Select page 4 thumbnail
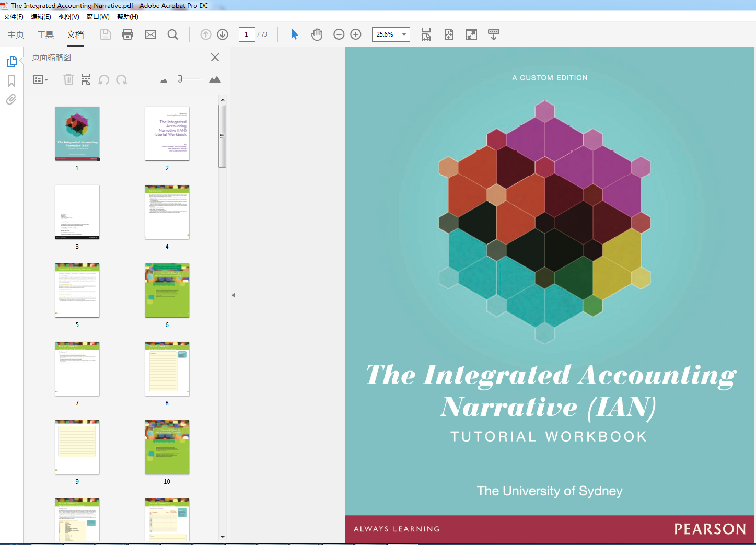Image resolution: width=756 pixels, height=545 pixels. 167,212
